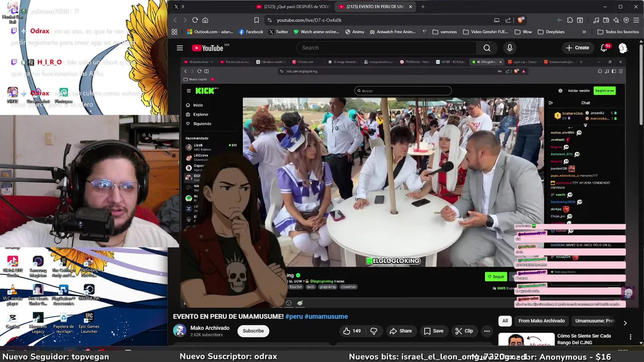Viewport: 644px width, 362px height.
Task: Bookmark this page using bookmark icon
Action: 257,20
